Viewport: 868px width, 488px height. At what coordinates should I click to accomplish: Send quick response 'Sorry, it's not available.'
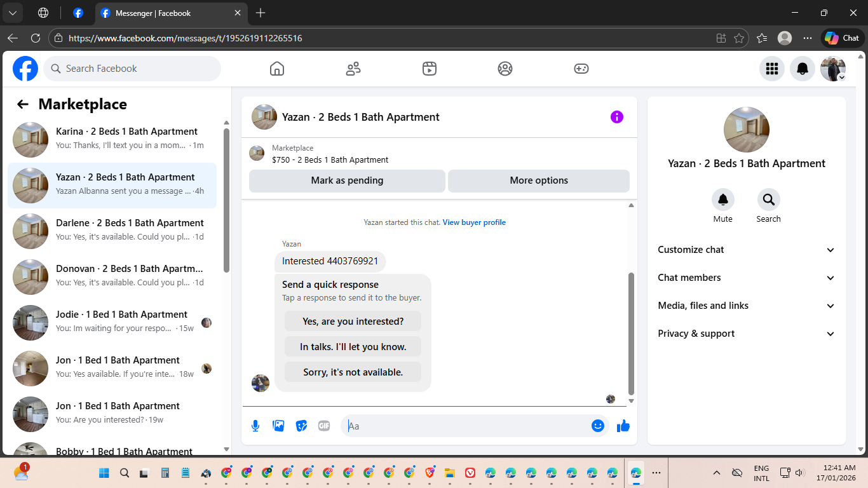(353, 372)
